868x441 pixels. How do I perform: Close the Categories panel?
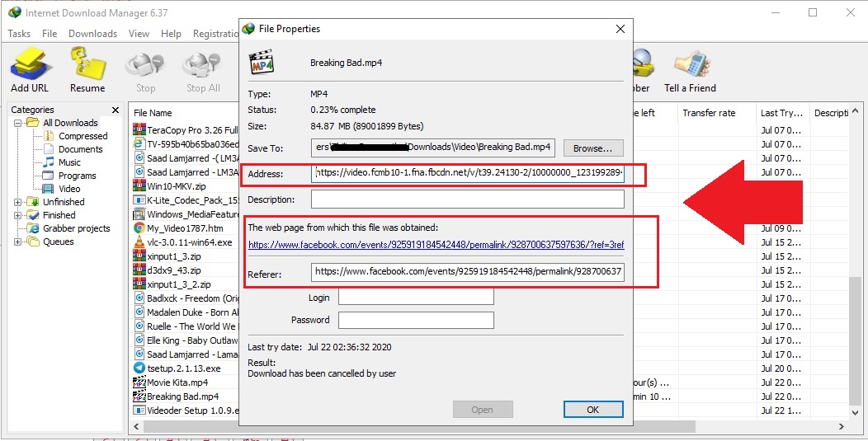[x=116, y=110]
